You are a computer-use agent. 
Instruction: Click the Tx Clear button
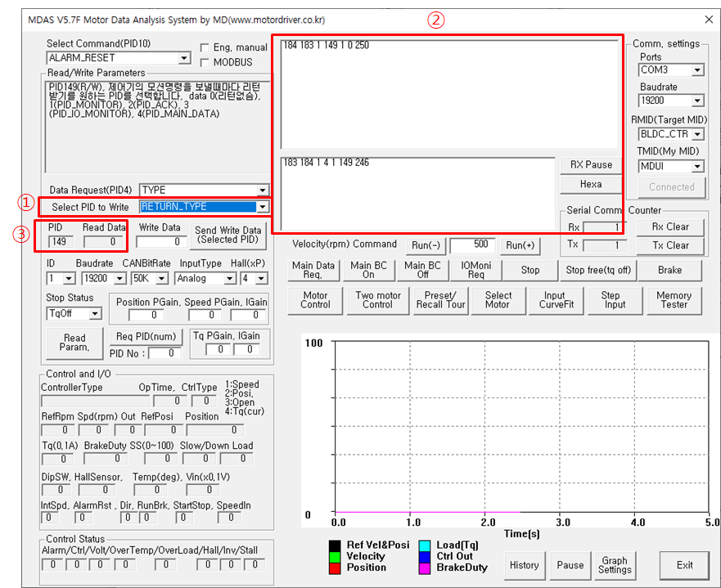point(670,246)
